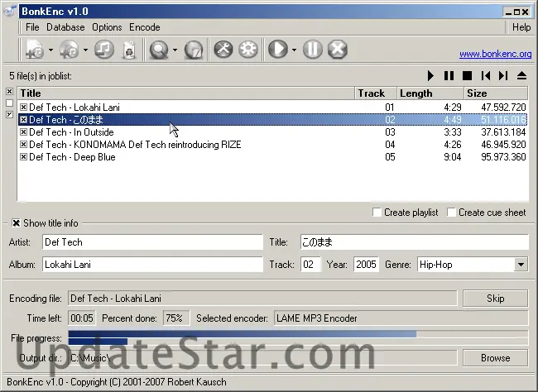Click the toggle selection check box beside joblist
The image size is (538, 392).
10,114
